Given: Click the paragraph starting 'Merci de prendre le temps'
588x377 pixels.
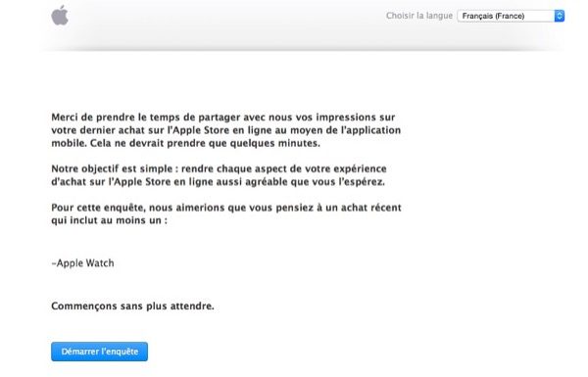Looking at the screenshot, I should pos(226,130).
